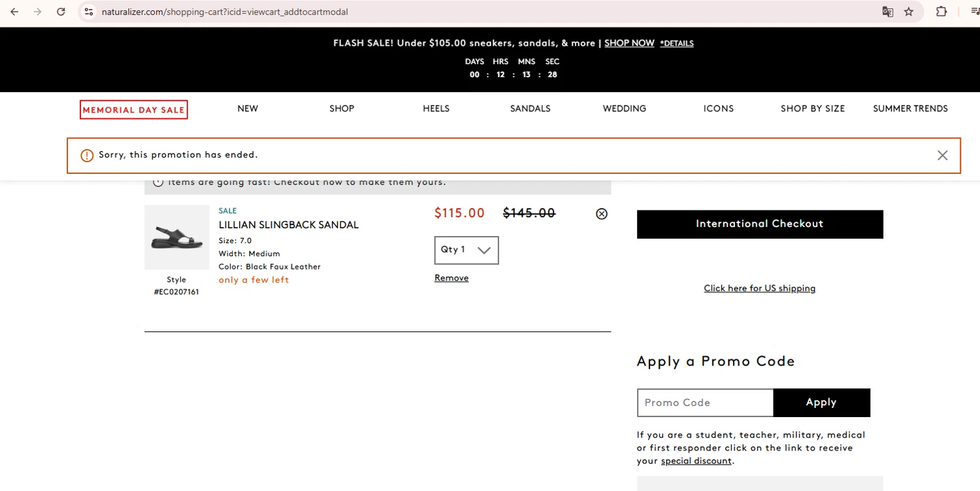980x491 pixels.
Task: Click the warning icon in promotion alert
Action: (87, 156)
